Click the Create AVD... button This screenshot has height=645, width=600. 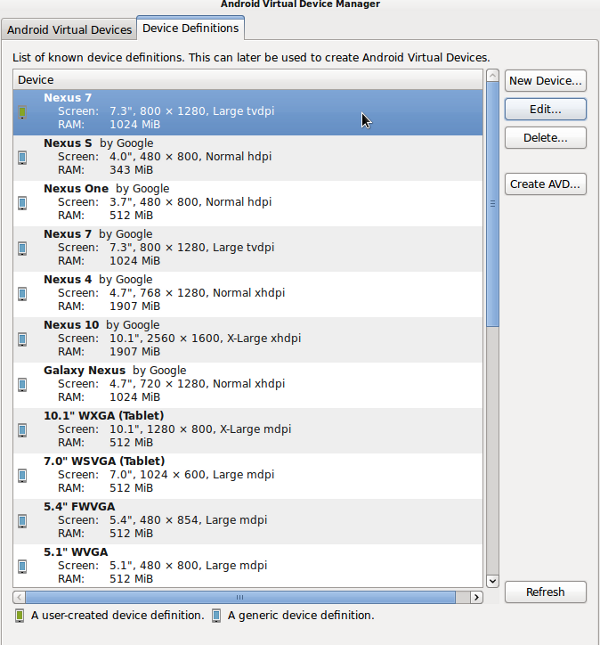[x=545, y=184]
